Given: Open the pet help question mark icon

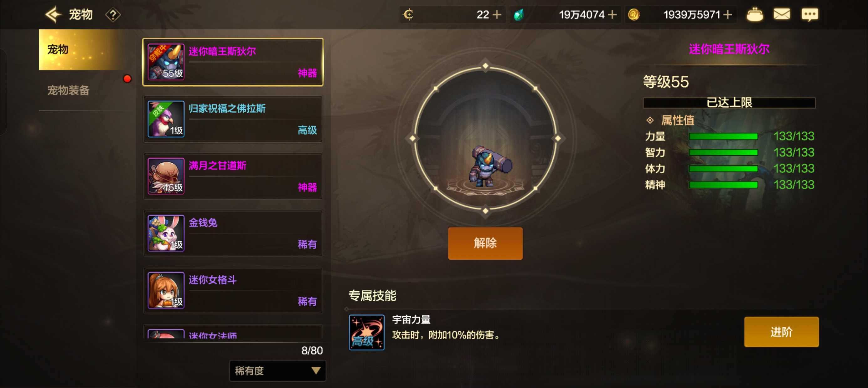Looking at the screenshot, I should pos(113,15).
